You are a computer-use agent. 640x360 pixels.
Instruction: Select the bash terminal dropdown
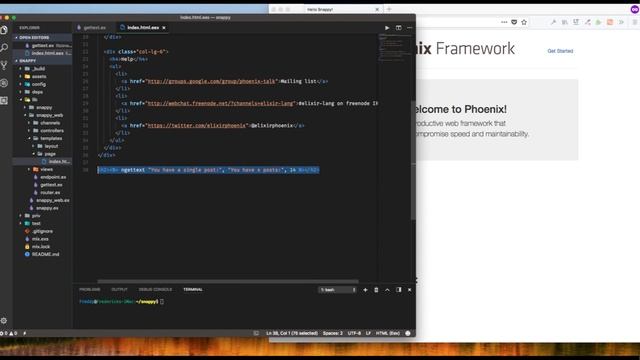tap(338, 290)
